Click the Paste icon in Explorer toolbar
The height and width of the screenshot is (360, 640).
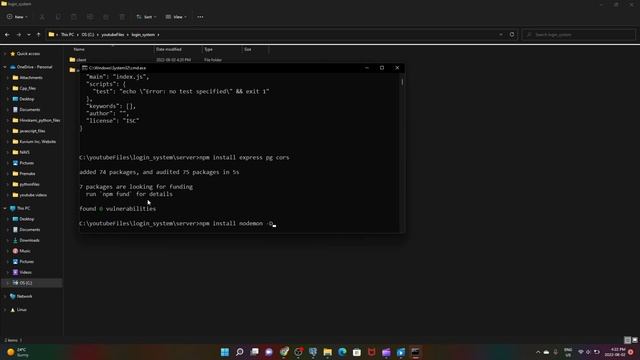pos(74,17)
